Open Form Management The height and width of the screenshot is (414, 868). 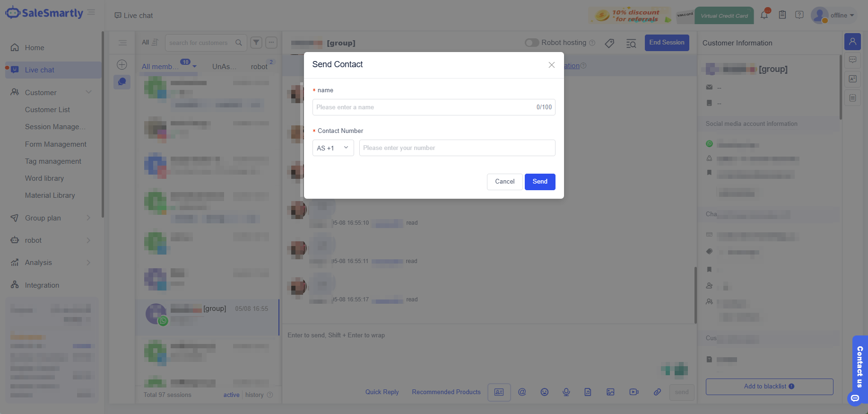pyautogui.click(x=56, y=144)
